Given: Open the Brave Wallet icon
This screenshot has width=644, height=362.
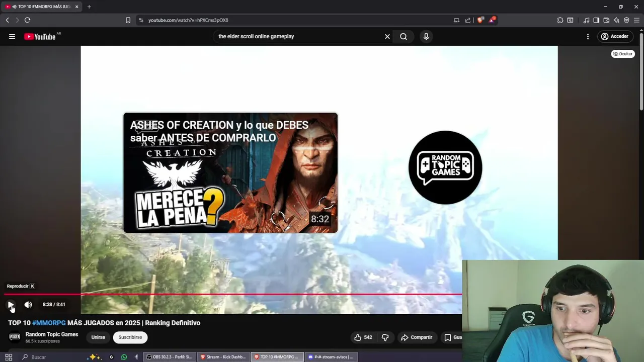Looking at the screenshot, I should tap(606, 20).
